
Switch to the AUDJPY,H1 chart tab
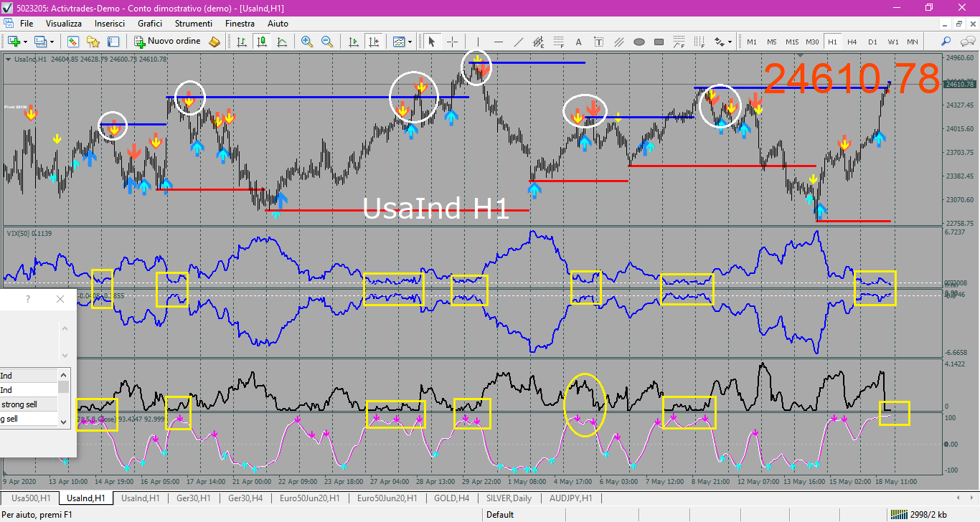[x=570, y=498]
